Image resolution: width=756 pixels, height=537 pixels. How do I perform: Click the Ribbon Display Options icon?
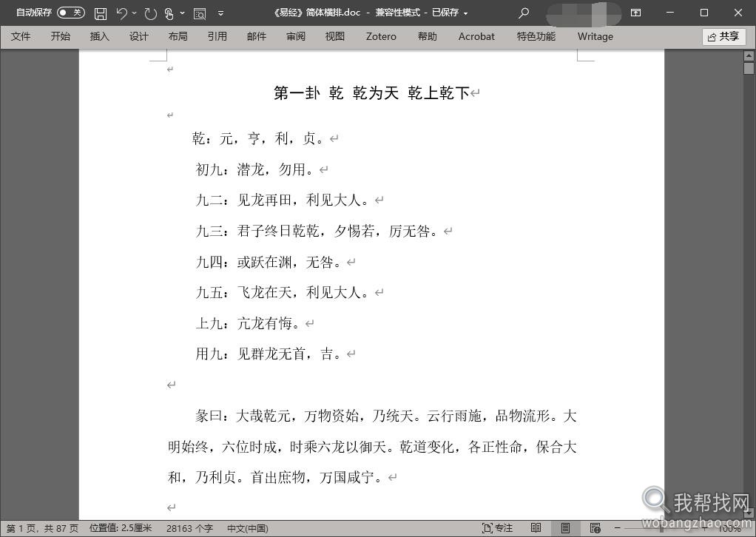(636, 13)
